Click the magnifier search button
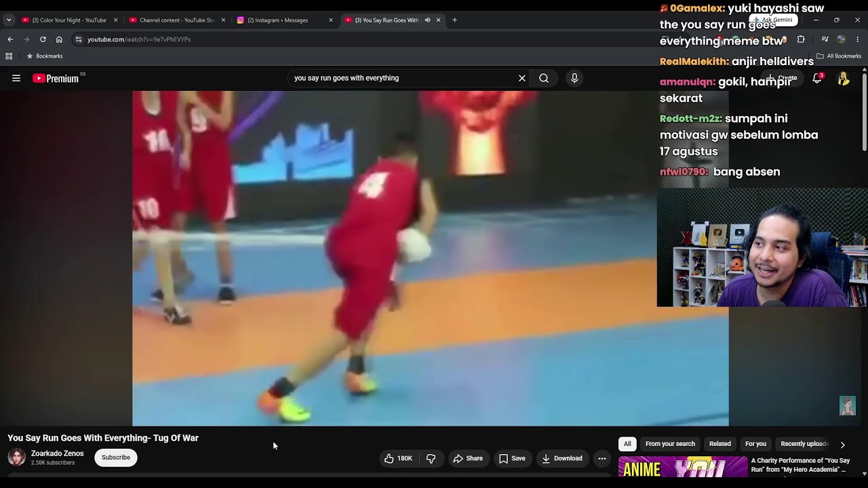Image resolution: width=868 pixels, height=488 pixels. coord(544,79)
